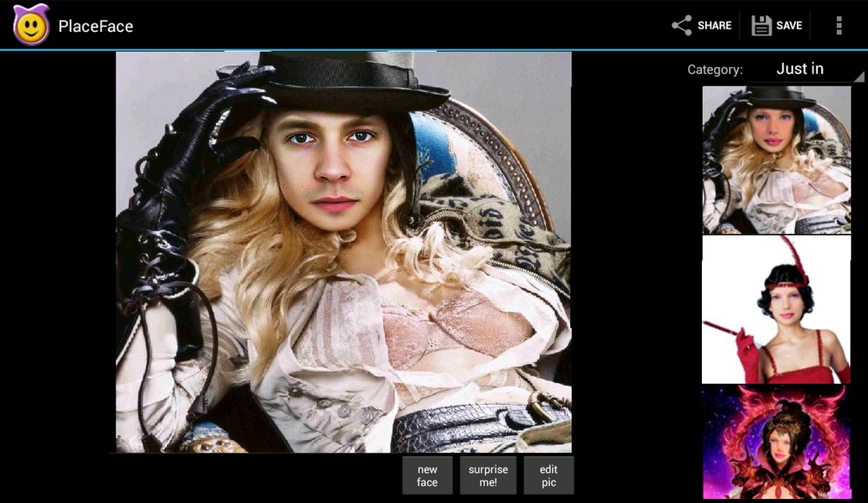Image resolution: width=868 pixels, height=503 pixels.
Task: Save the picture with the Save button
Action: (x=776, y=25)
